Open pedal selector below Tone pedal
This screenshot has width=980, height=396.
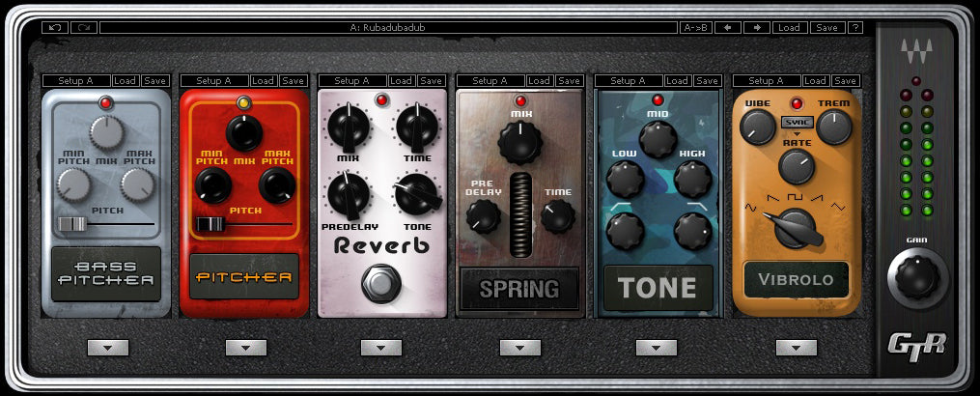click(657, 348)
